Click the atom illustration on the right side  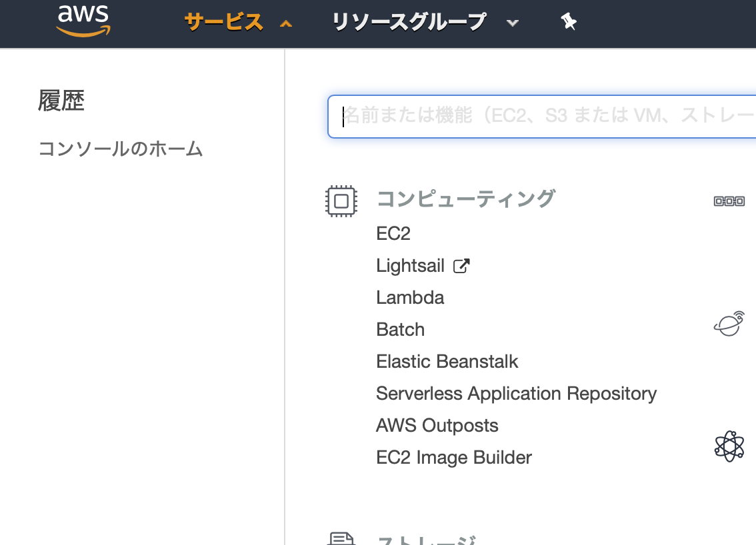click(x=731, y=445)
